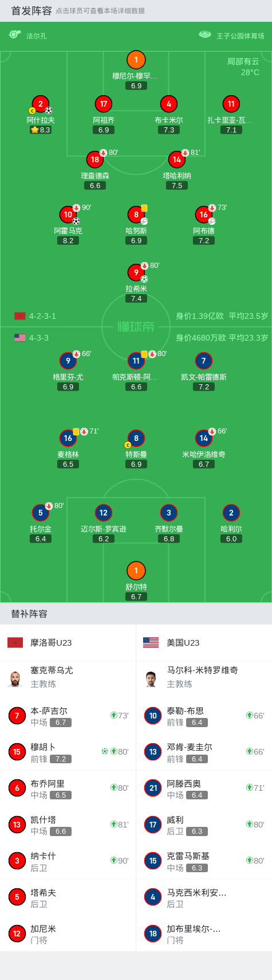Select Morocco goalkeeper number 1 player icon

point(136,60)
